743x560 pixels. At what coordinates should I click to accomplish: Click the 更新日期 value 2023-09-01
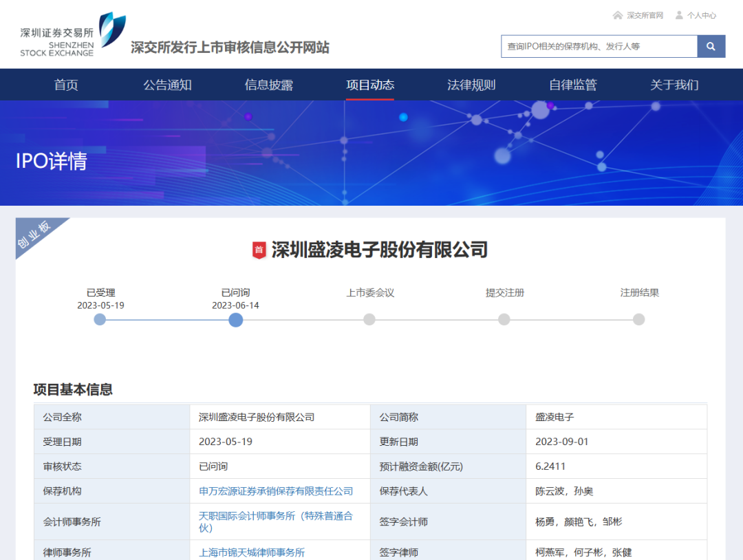coord(562,442)
